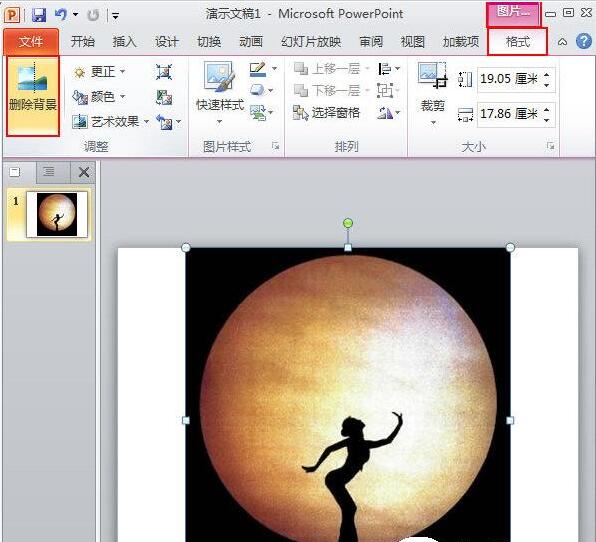Click the green rotation handle above picture

click(x=348, y=223)
